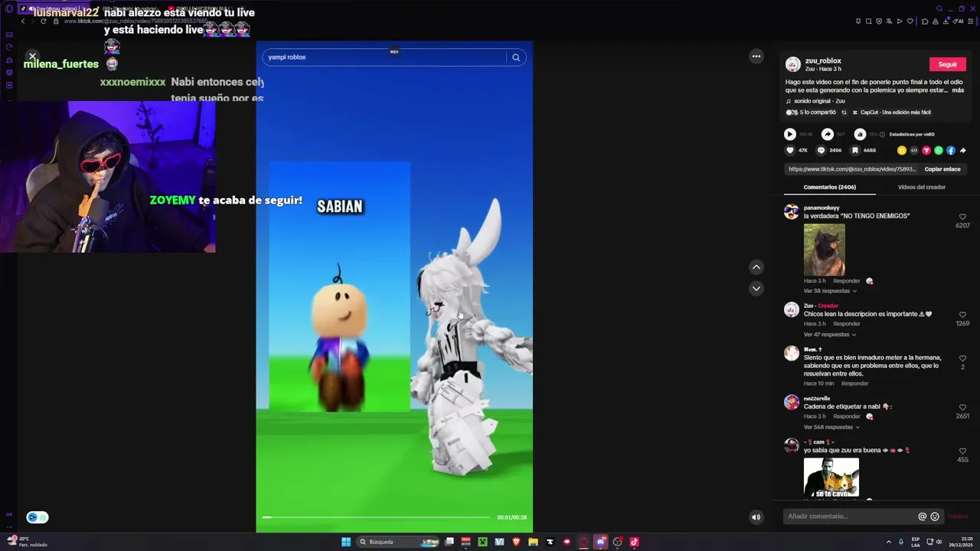Open Brave browser from taskbar
Image resolution: width=980 pixels, height=551 pixels.
[x=516, y=542]
